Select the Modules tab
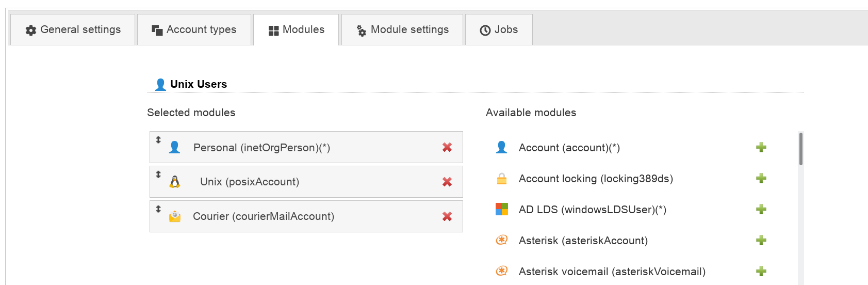Viewport: 868px width, 285px height. pyautogui.click(x=296, y=30)
